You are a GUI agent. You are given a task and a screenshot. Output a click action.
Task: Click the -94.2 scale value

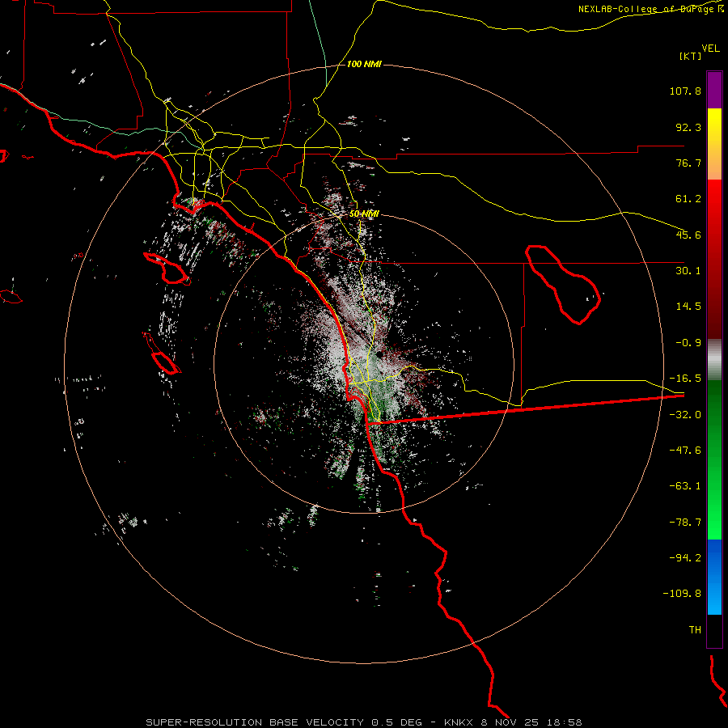click(x=685, y=558)
